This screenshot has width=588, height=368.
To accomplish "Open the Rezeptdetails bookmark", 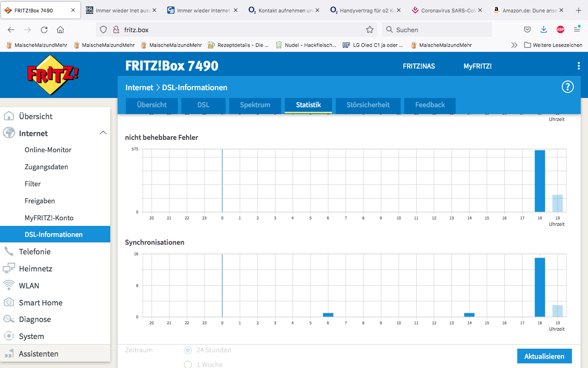I will (238, 45).
